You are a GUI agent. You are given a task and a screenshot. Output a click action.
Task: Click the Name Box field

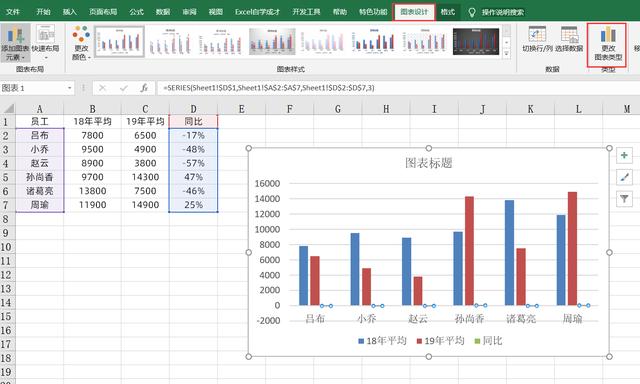pos(33,88)
